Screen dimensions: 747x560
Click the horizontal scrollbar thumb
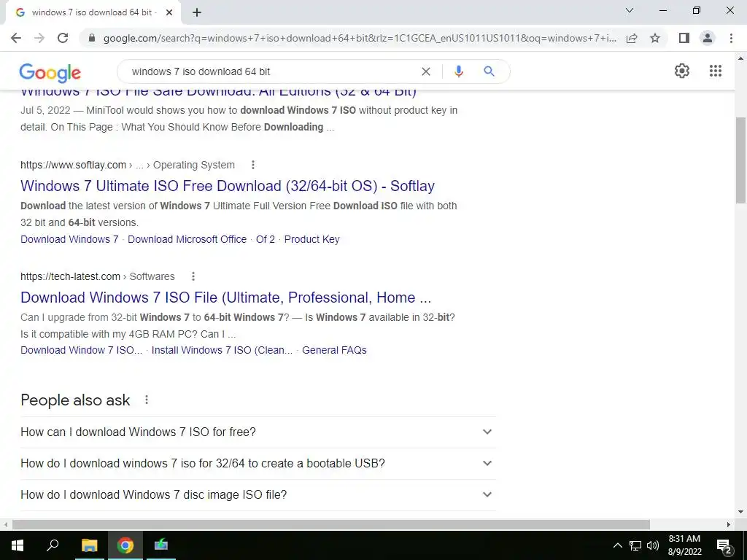331,524
